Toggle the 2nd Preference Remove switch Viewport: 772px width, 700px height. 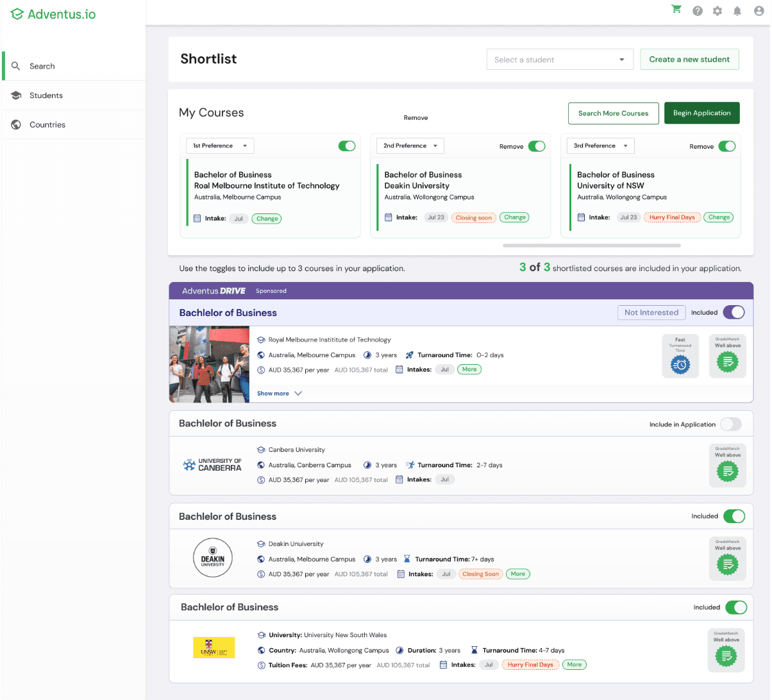click(x=537, y=146)
